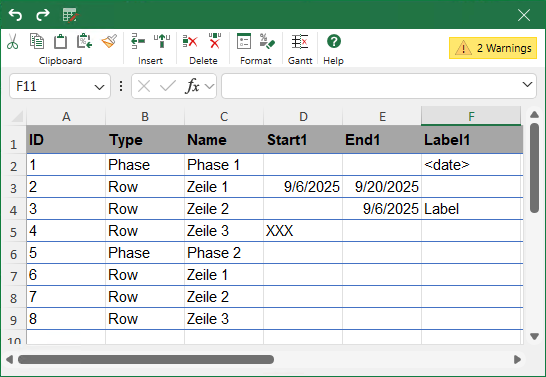This screenshot has width=546, height=377.
Task: Open the Name Box dropdown arrow
Action: click(99, 87)
